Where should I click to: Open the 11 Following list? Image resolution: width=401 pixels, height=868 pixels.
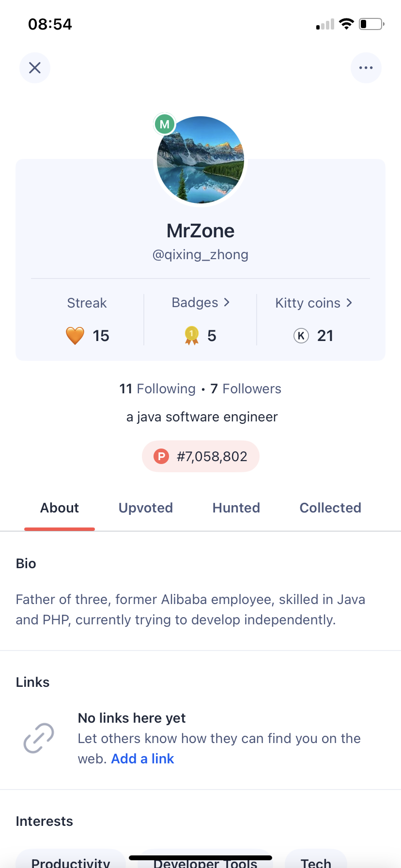tap(157, 388)
